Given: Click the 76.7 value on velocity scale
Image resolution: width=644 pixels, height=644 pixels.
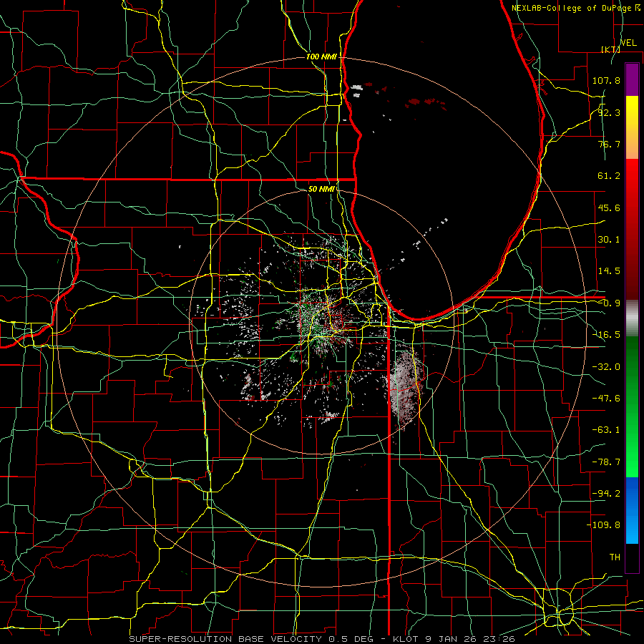Looking at the screenshot, I should pyautogui.click(x=609, y=144).
